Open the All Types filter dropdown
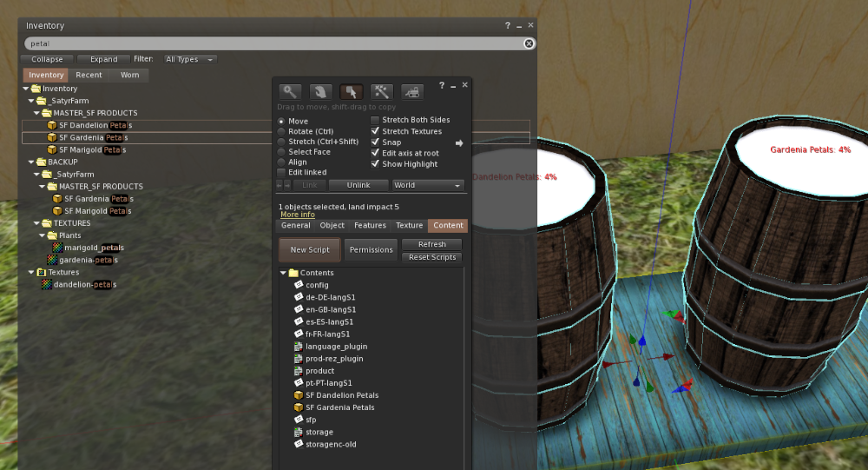868x470 pixels. point(188,59)
